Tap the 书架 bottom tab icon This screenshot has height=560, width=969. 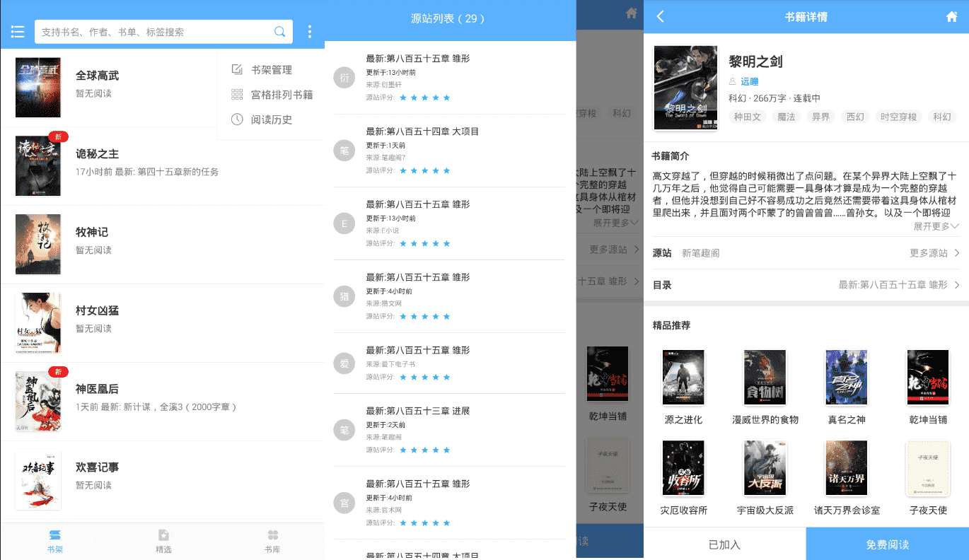[x=54, y=535]
